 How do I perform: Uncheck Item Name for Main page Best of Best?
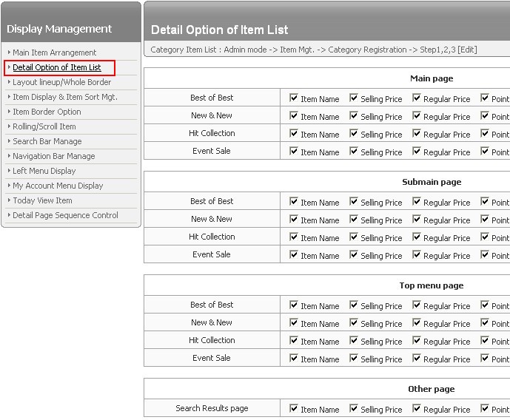[294, 98]
